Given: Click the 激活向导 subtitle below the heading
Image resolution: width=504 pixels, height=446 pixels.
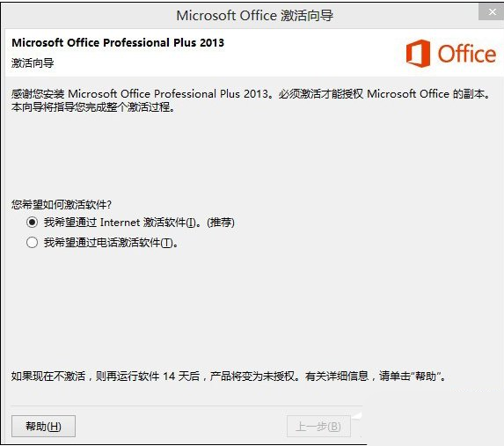Looking at the screenshot, I should pos(33,62).
